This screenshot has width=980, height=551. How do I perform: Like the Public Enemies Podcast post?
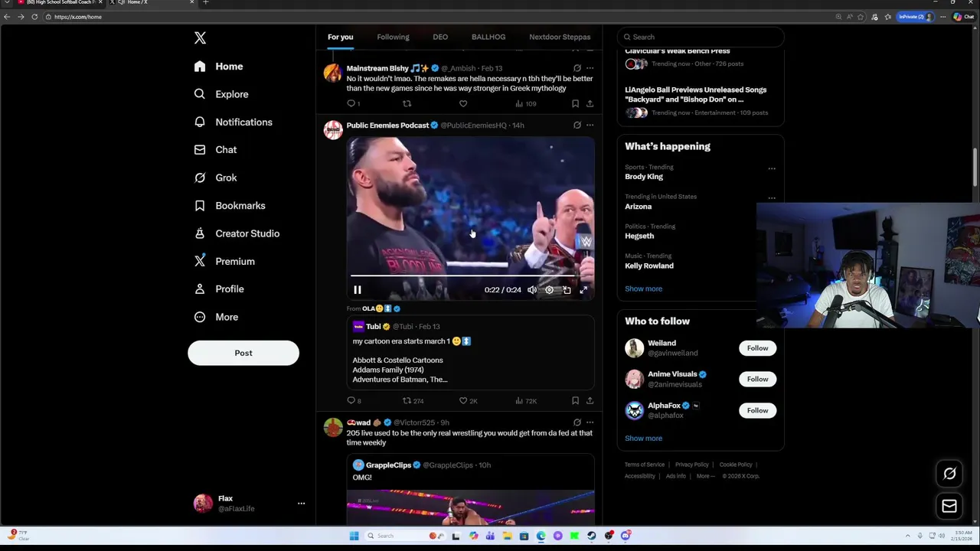[x=468, y=401]
